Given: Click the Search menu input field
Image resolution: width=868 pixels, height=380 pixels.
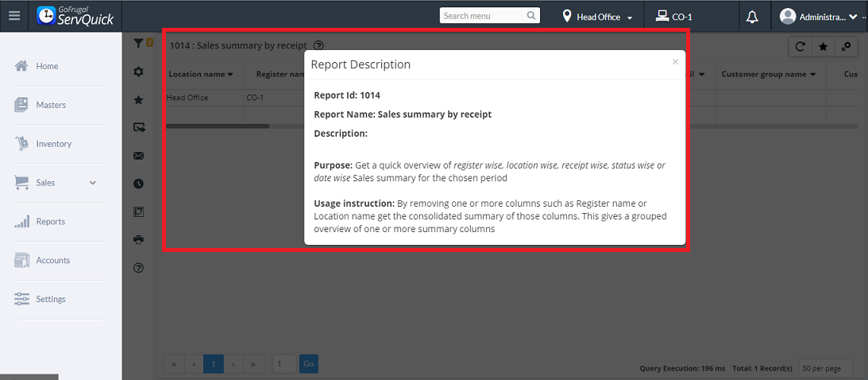Looking at the screenshot, I should [x=484, y=16].
